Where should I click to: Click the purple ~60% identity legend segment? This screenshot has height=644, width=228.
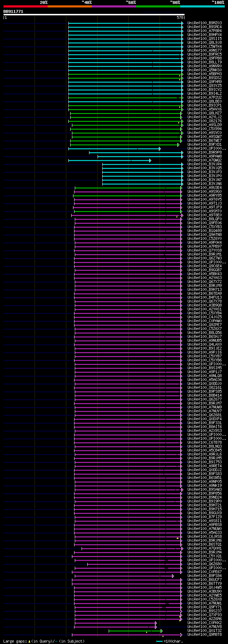point(114,6)
